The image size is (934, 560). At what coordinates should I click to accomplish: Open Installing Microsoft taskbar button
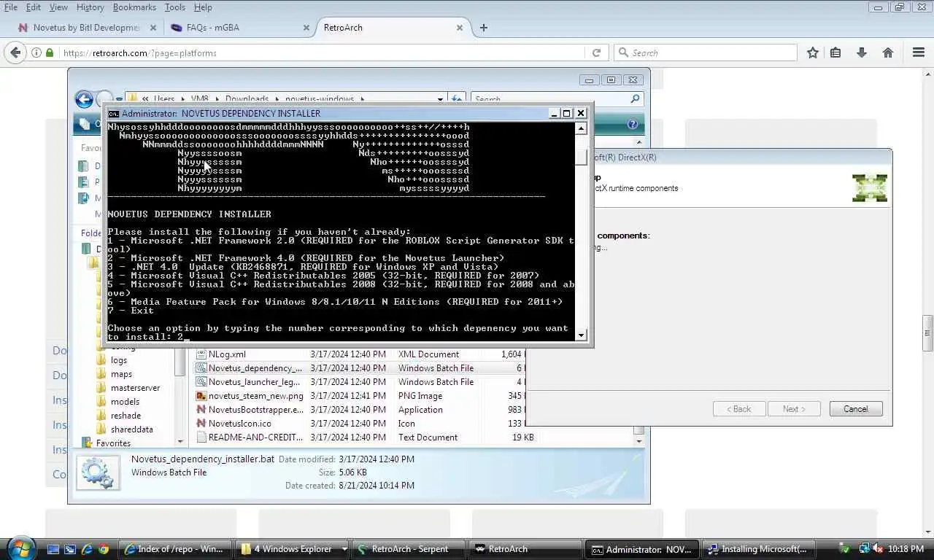(757, 549)
